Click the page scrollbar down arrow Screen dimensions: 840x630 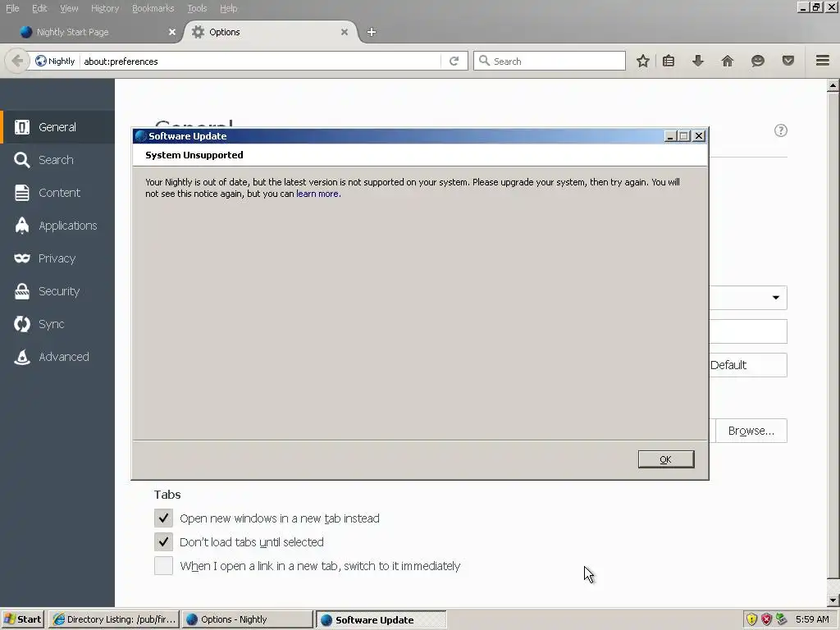click(833, 600)
